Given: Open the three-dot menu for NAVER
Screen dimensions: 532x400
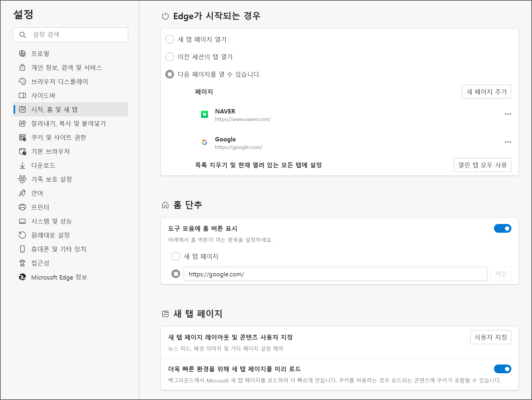Looking at the screenshot, I should tap(508, 114).
